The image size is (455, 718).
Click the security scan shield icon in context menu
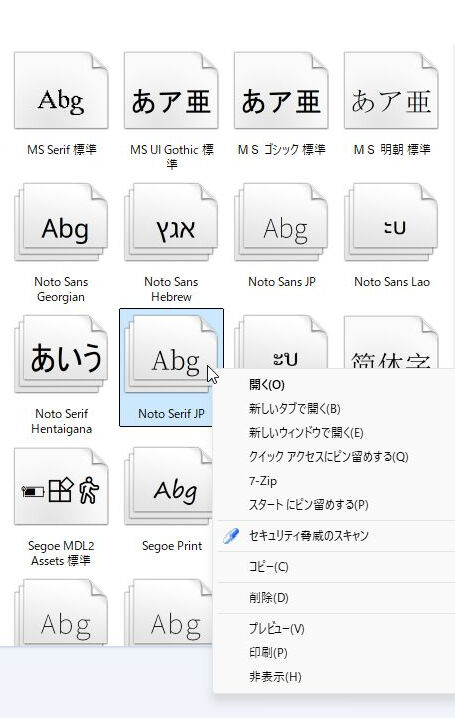(x=231, y=535)
